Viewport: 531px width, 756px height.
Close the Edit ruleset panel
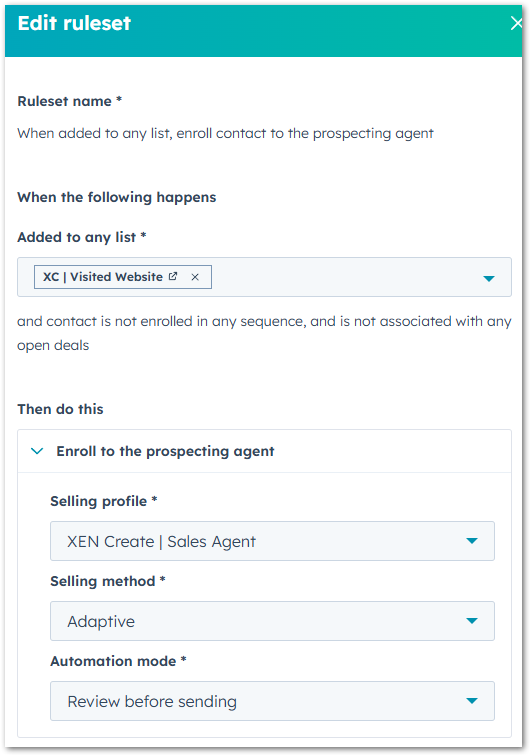(516, 23)
